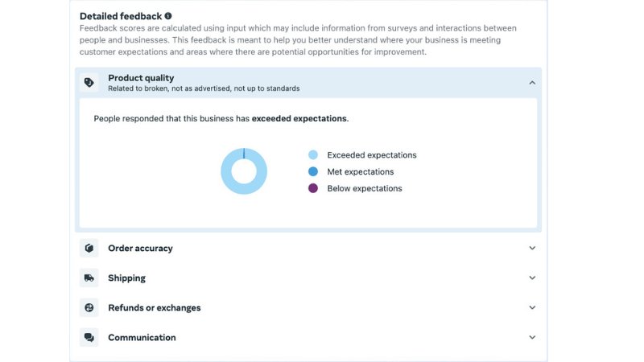Click the Communication chat bubbles icon
This screenshot has width=644, height=362.
[89, 338]
